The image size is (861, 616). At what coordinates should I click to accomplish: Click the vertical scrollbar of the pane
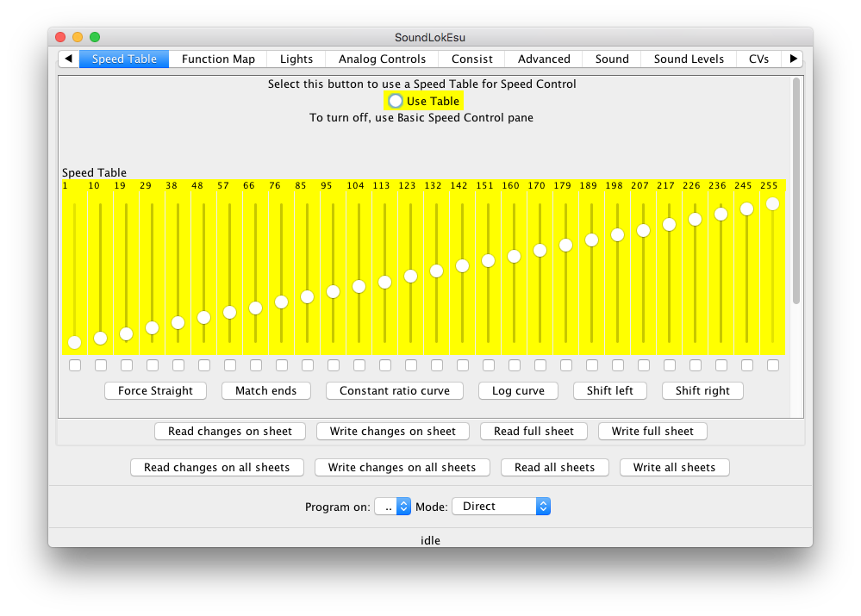[796, 191]
